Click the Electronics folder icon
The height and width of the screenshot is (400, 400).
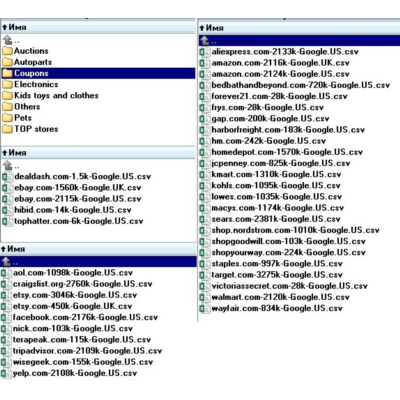click(7, 84)
